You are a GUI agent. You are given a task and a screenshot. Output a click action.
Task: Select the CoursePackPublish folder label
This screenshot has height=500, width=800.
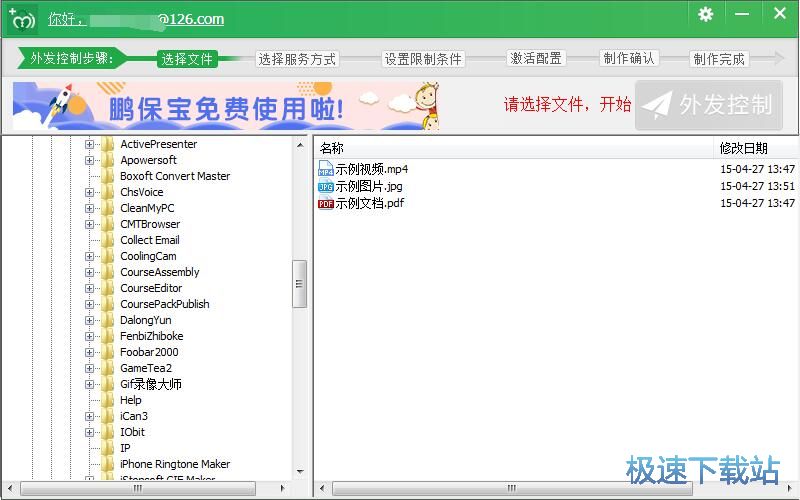pyautogui.click(x=165, y=304)
